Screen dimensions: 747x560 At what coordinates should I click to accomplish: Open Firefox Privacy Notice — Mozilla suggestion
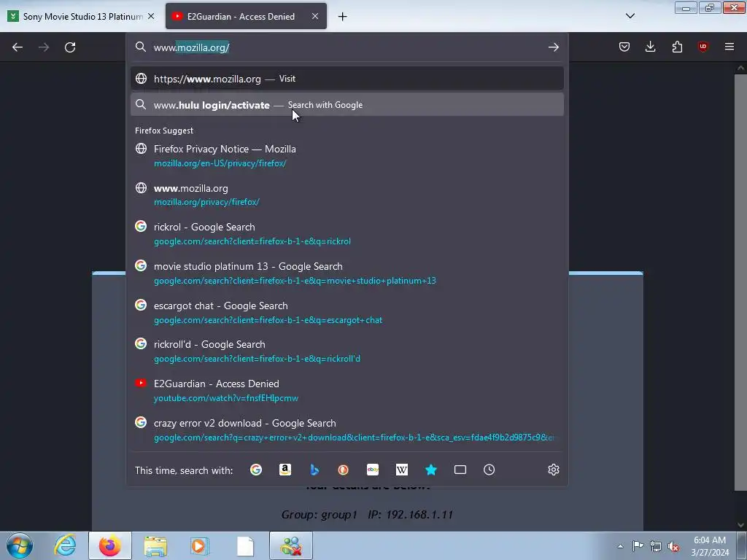click(347, 156)
